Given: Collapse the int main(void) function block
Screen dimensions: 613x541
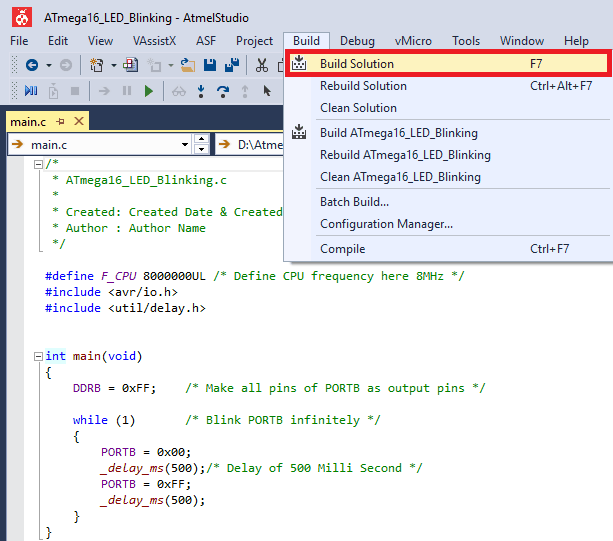Looking at the screenshot, I should click(x=38, y=356).
